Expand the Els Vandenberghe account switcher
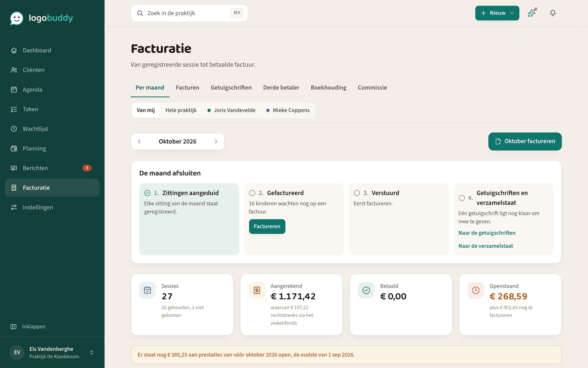The image size is (588, 368). click(91, 352)
